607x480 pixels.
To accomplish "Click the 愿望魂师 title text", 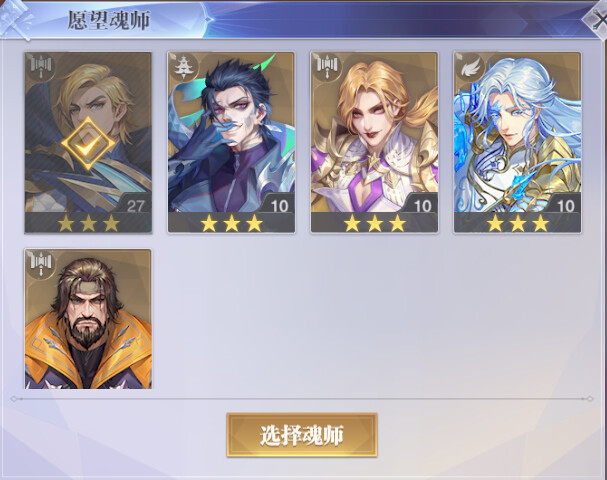I will [109, 20].
